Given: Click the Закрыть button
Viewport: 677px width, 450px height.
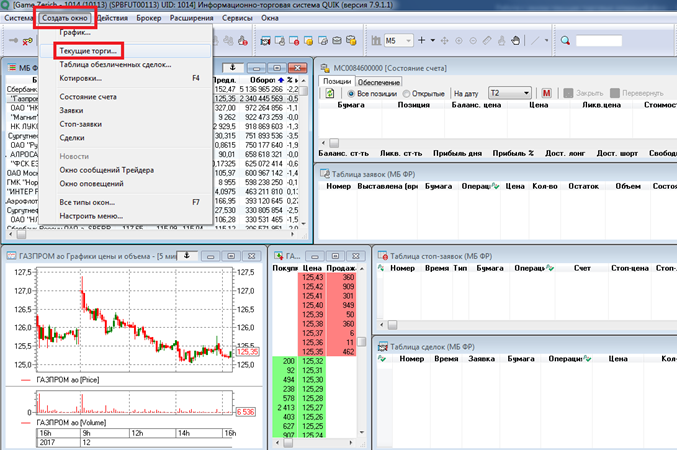Looking at the screenshot, I should [583, 93].
